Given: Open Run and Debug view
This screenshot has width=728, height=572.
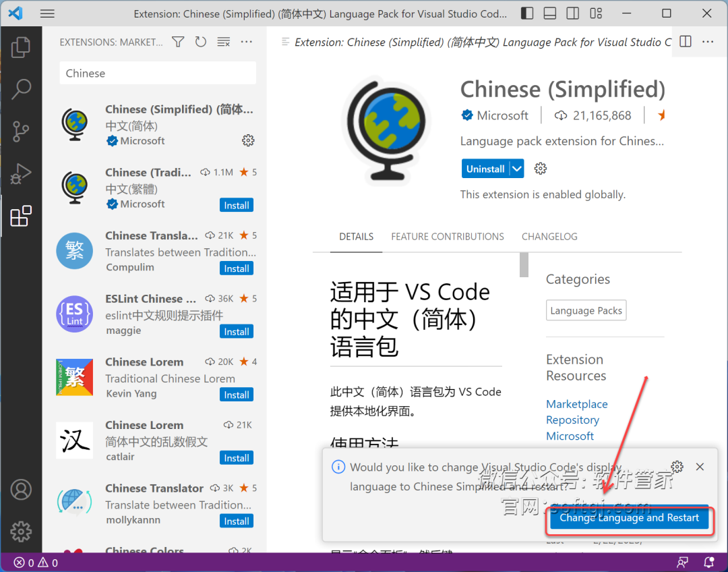Looking at the screenshot, I should pyautogui.click(x=21, y=174).
